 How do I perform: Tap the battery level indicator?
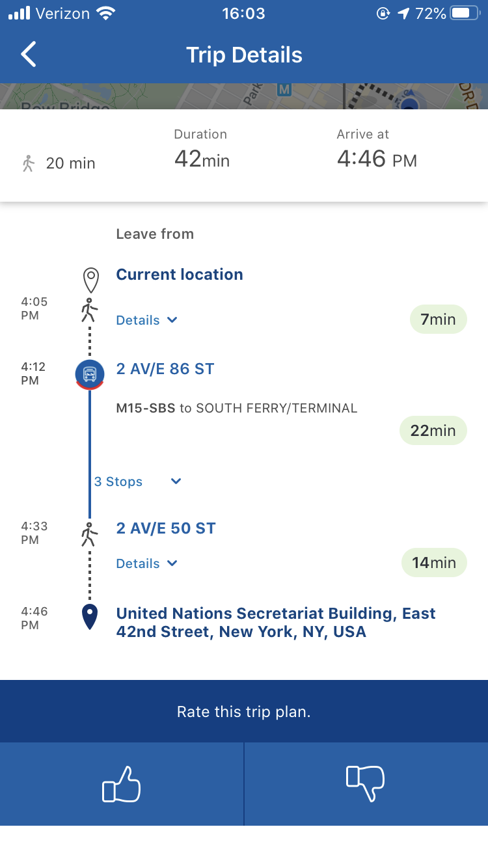click(x=464, y=12)
